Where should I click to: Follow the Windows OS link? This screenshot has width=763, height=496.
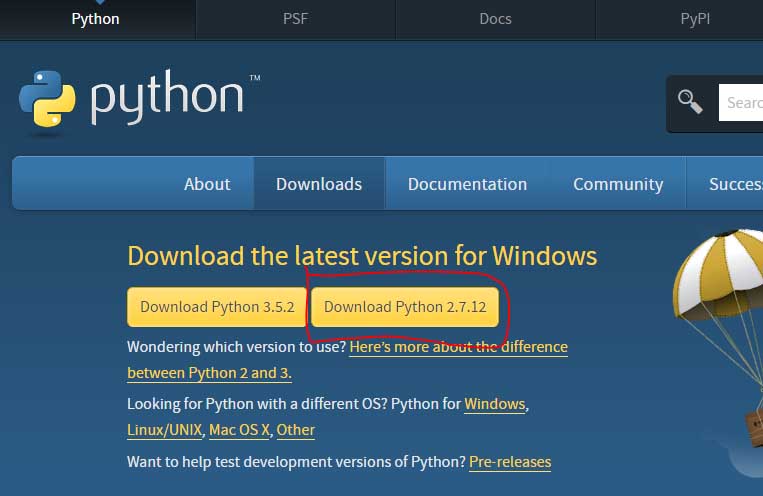[x=494, y=404]
